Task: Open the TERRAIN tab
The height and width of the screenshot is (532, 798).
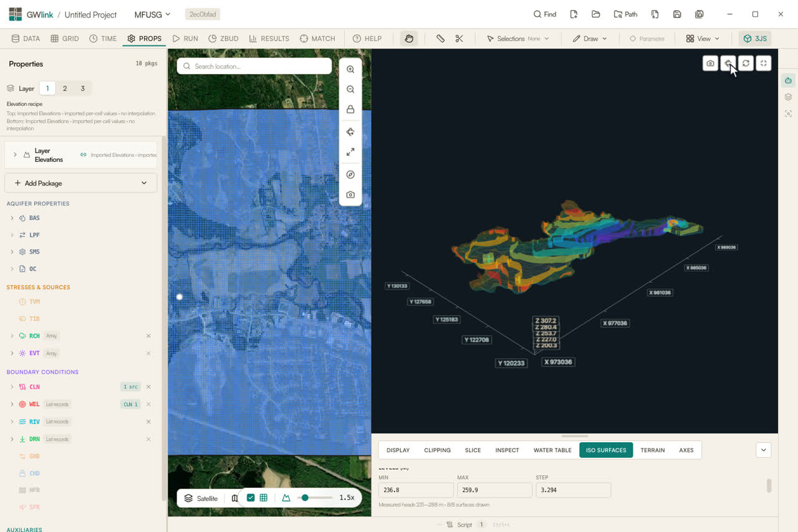Action: (653, 450)
